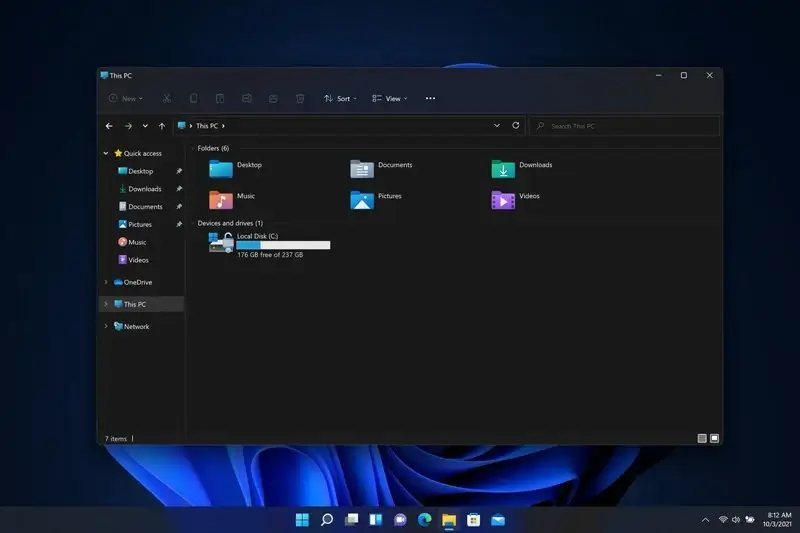Select the Desktop folder icon
The image size is (800, 533).
pos(221,169)
